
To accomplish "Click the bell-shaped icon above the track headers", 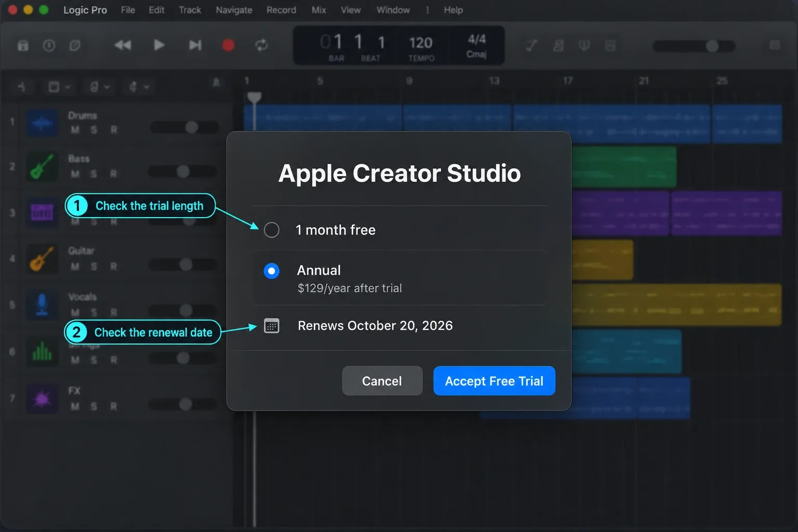I will tap(216, 82).
